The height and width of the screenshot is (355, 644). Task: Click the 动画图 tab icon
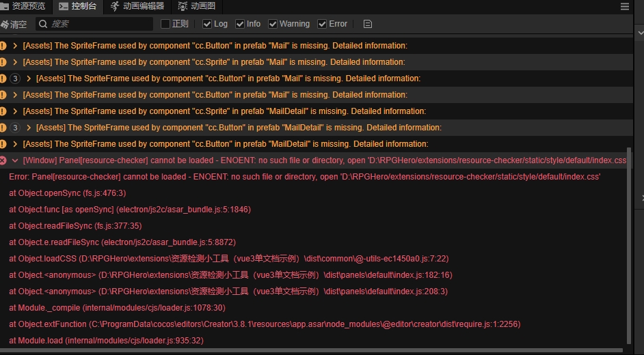tap(183, 6)
